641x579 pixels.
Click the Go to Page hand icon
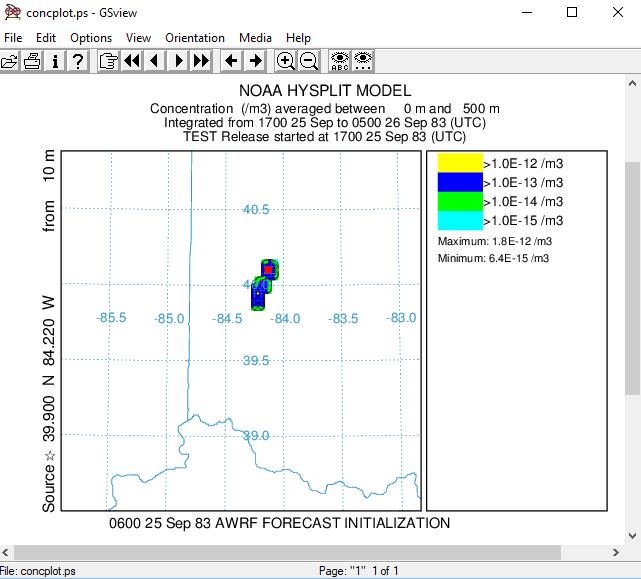[x=107, y=61]
